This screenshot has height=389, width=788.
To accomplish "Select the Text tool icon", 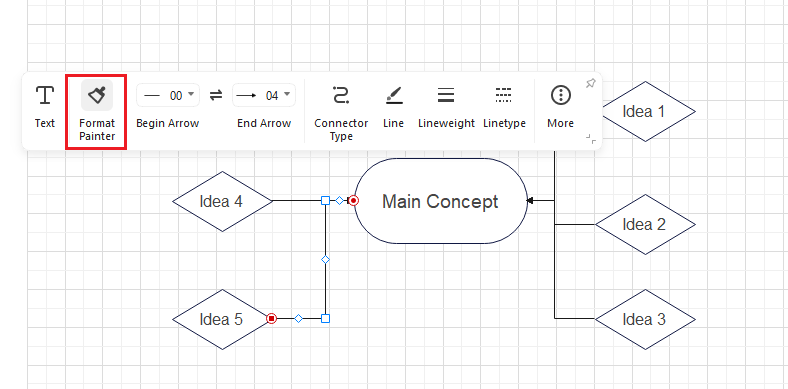I will (45, 95).
